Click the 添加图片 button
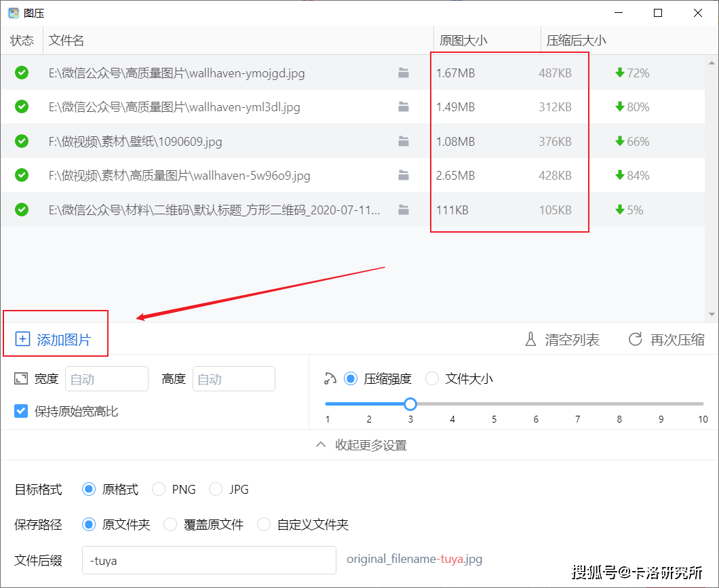 coord(54,340)
